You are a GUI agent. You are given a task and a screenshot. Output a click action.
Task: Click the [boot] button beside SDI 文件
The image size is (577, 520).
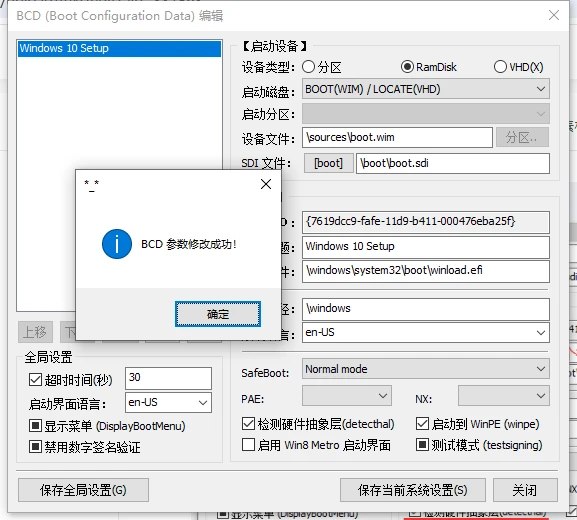coord(328,163)
